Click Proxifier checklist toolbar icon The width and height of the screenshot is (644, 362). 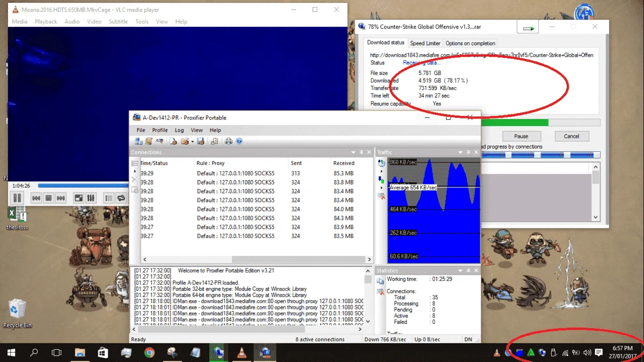[x=215, y=142]
